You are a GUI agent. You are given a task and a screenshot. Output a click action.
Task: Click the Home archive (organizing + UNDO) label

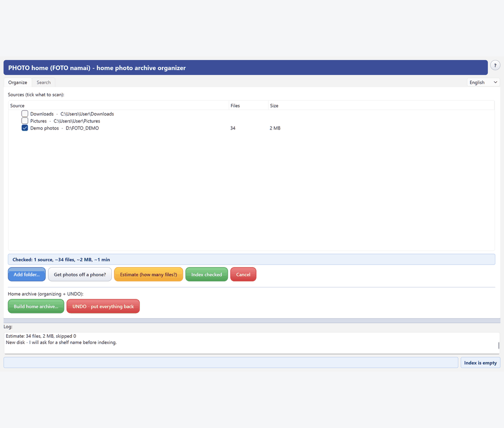coord(46,294)
